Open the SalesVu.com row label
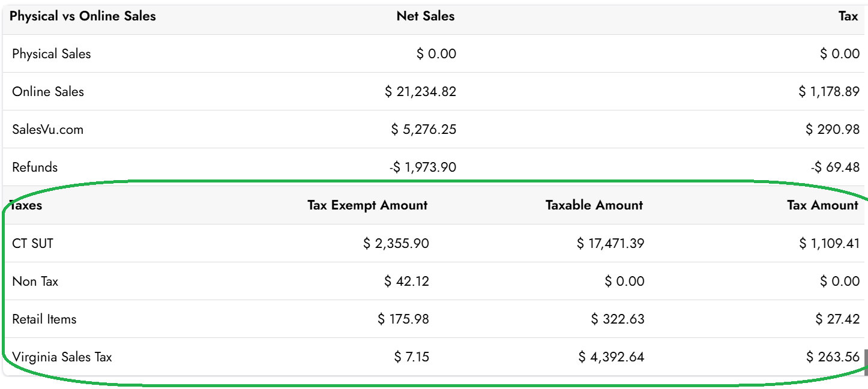This screenshot has height=389, width=868. [x=48, y=130]
